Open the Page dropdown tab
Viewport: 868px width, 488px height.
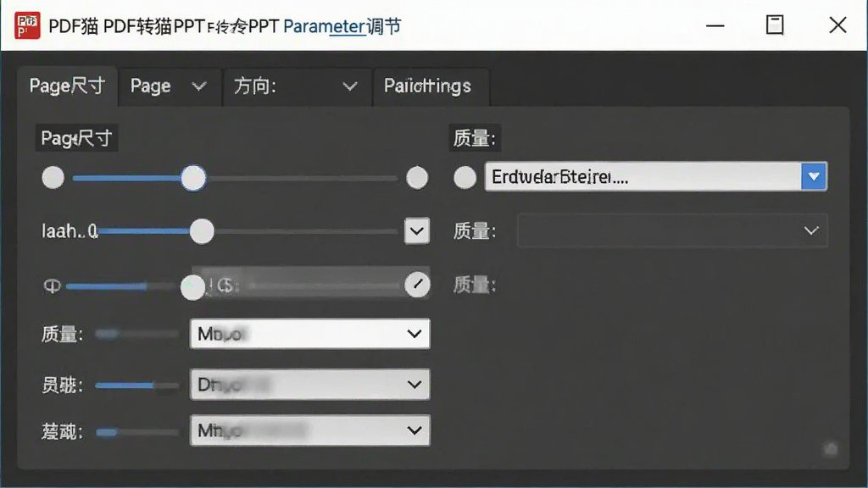(x=169, y=86)
